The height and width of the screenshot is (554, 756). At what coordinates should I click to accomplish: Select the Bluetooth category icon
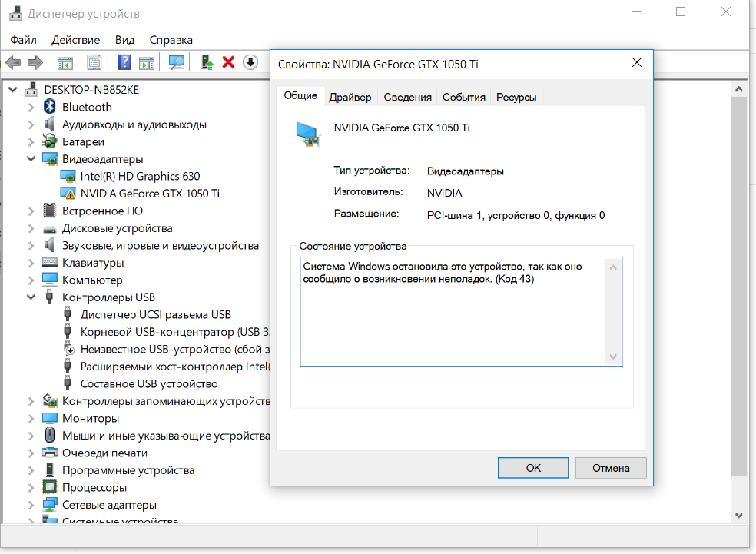(x=50, y=107)
